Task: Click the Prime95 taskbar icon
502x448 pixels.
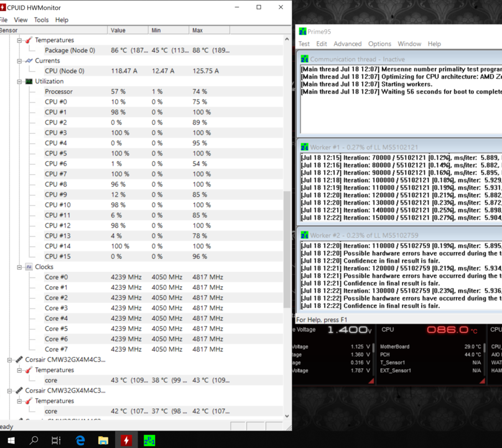Action: [149, 441]
